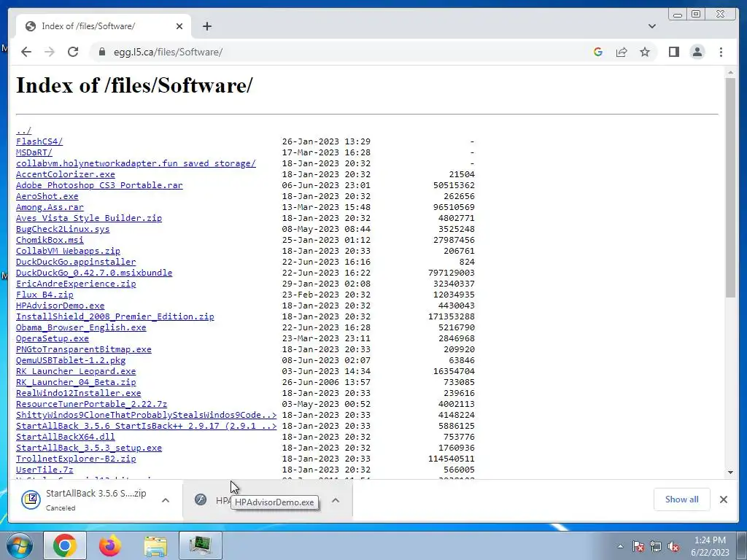Image resolution: width=747 pixels, height=560 pixels.
Task: Click the HPAdvisorDemo.exe link in listing
Action: (61, 306)
